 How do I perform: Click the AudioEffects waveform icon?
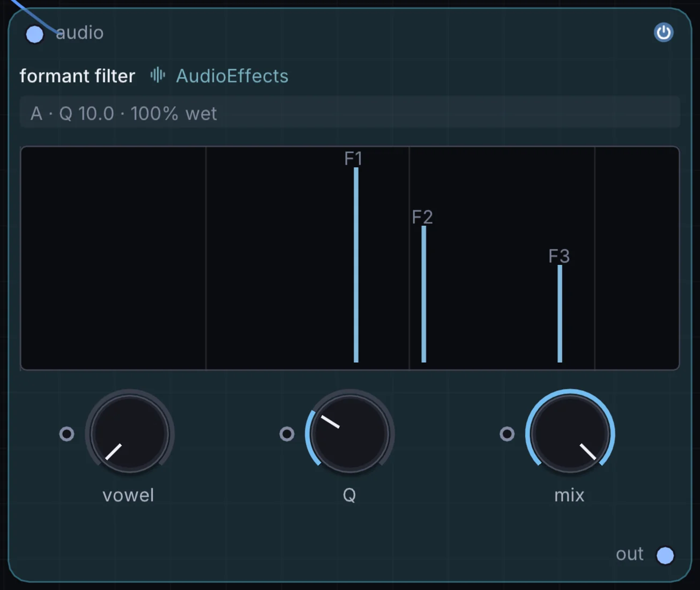tap(158, 75)
